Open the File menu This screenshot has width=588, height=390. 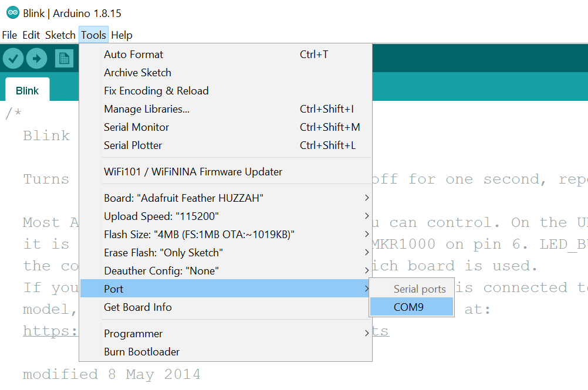click(x=9, y=35)
